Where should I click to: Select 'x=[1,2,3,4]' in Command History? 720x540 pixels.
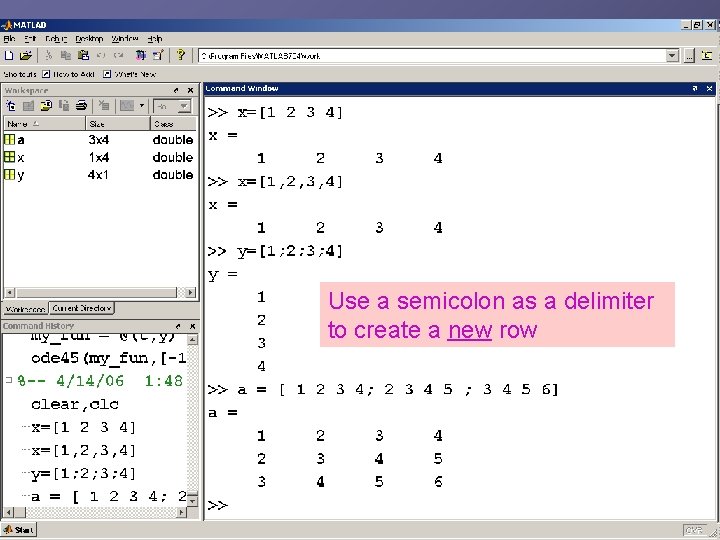click(x=84, y=450)
